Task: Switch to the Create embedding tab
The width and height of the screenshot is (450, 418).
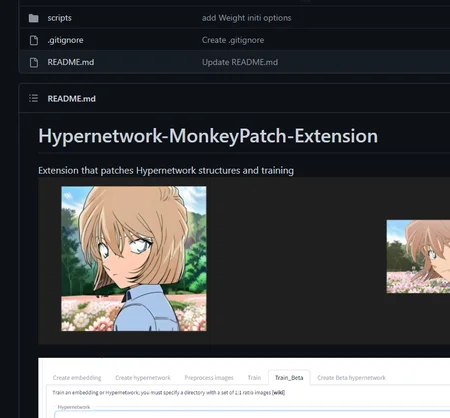Action: pos(77,378)
